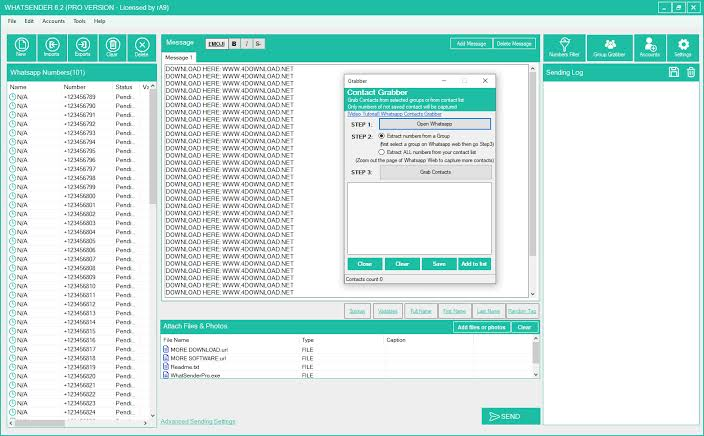
Task: Select the WhatSenderPro.exe file icon
Action: click(166, 375)
